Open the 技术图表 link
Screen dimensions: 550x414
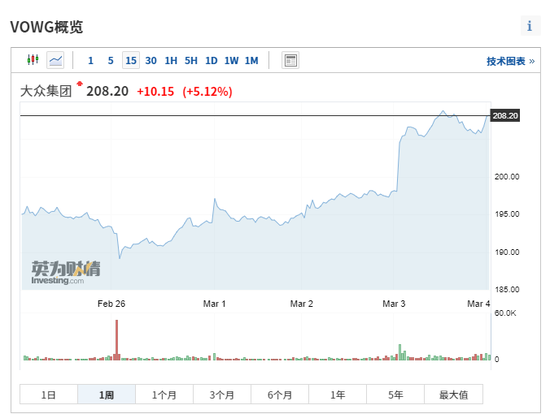click(510, 61)
